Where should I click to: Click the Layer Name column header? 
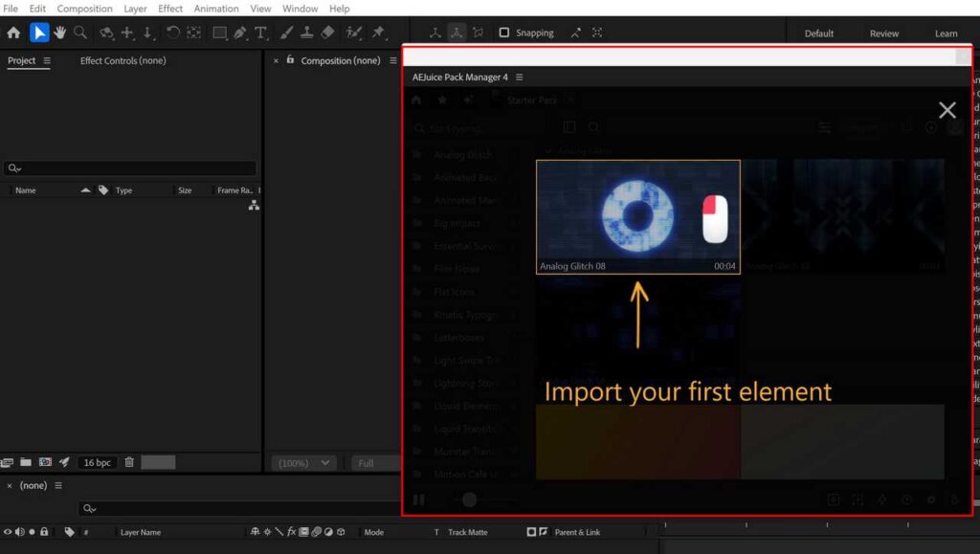141,532
